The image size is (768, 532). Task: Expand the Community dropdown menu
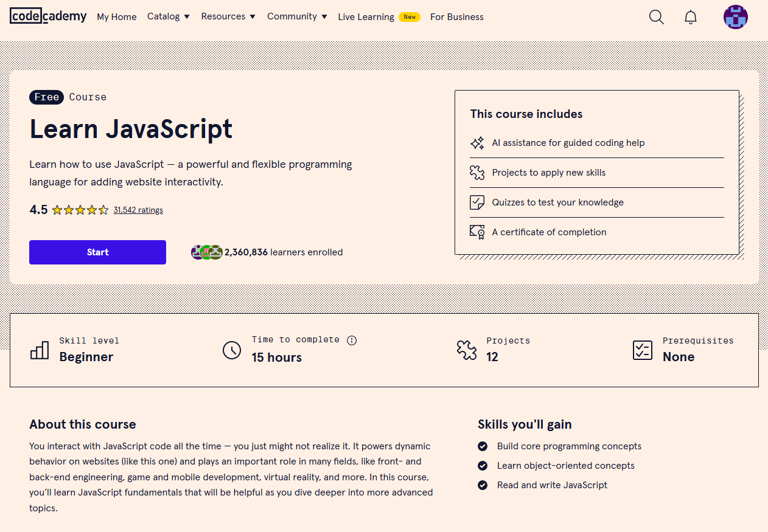click(297, 16)
